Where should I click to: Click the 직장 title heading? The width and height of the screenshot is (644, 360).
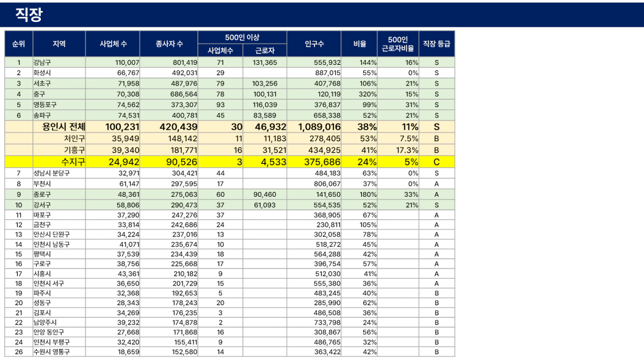[29, 15]
